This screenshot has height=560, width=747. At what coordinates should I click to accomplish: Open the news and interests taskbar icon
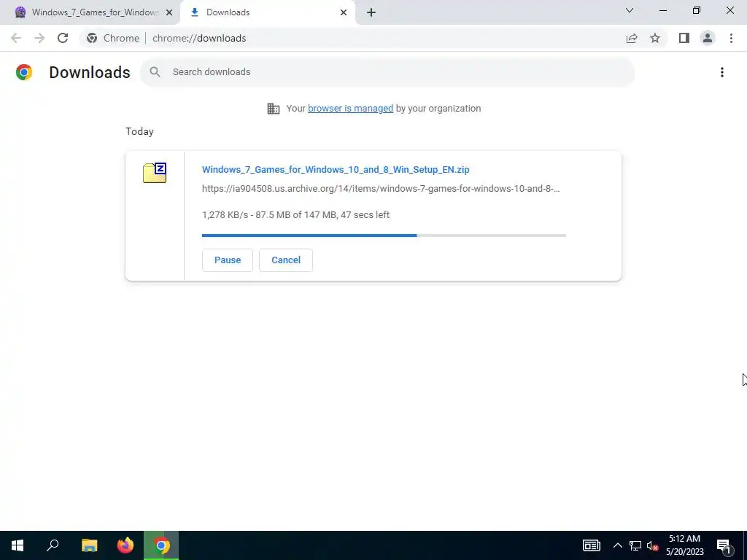[591, 545]
